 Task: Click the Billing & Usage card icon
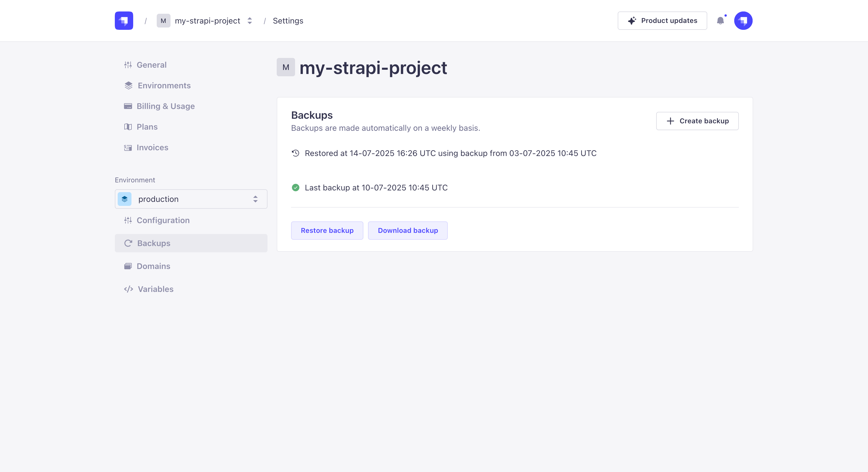coord(128,106)
